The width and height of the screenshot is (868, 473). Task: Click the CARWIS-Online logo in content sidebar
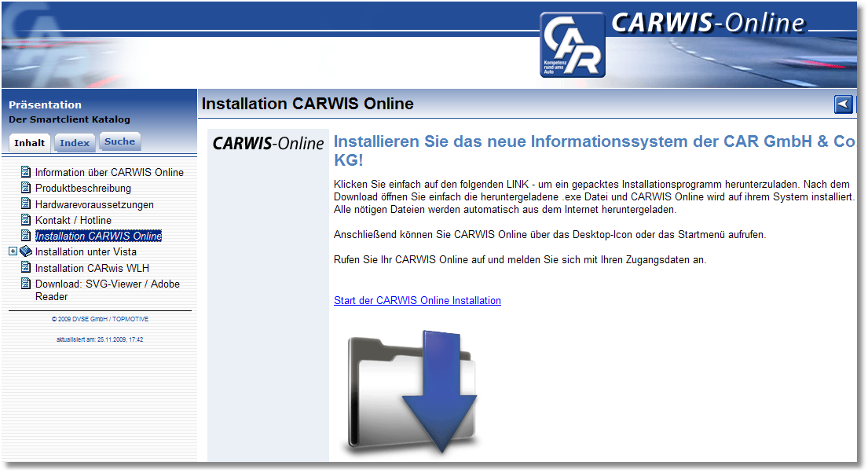(x=268, y=144)
